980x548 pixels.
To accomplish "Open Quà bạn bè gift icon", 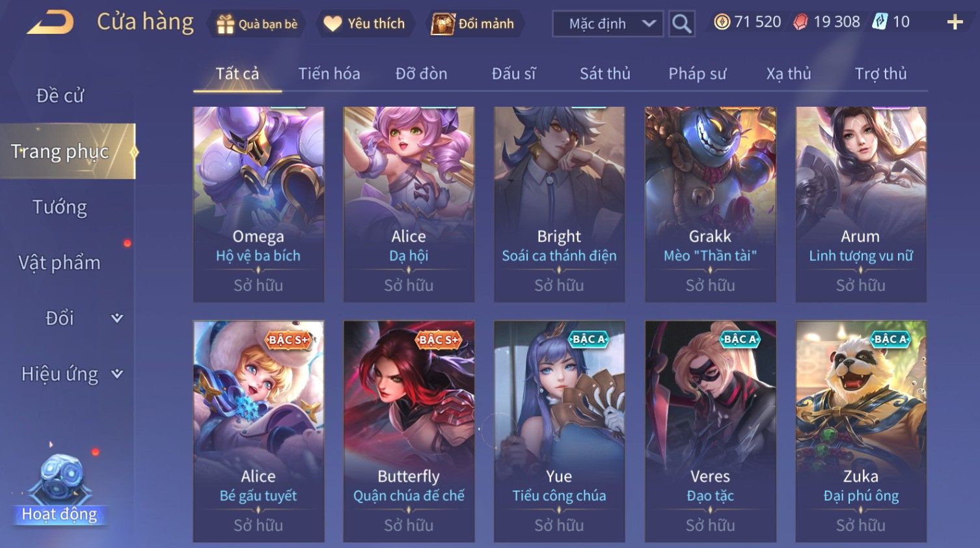I will [258, 24].
